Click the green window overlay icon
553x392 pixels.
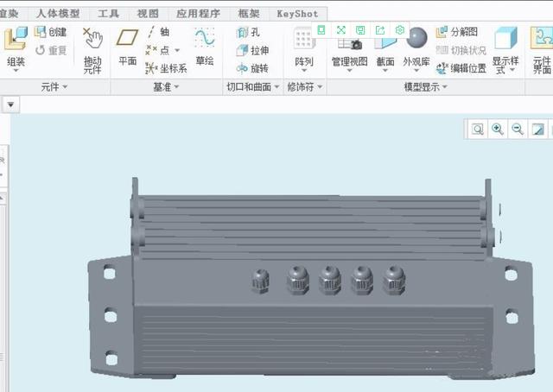pyautogui.click(x=321, y=30)
